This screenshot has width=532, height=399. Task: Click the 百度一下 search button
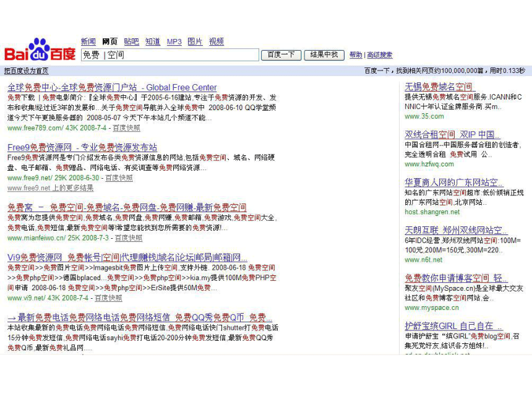[x=281, y=55]
